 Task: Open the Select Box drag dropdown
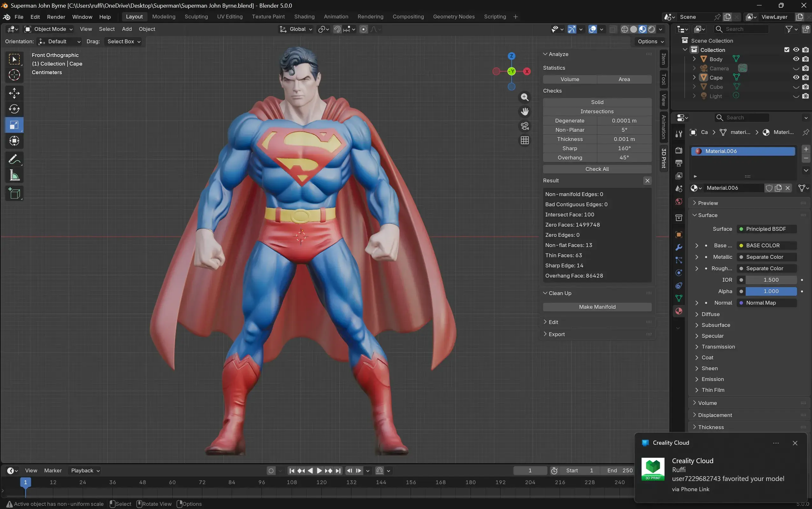click(x=123, y=41)
